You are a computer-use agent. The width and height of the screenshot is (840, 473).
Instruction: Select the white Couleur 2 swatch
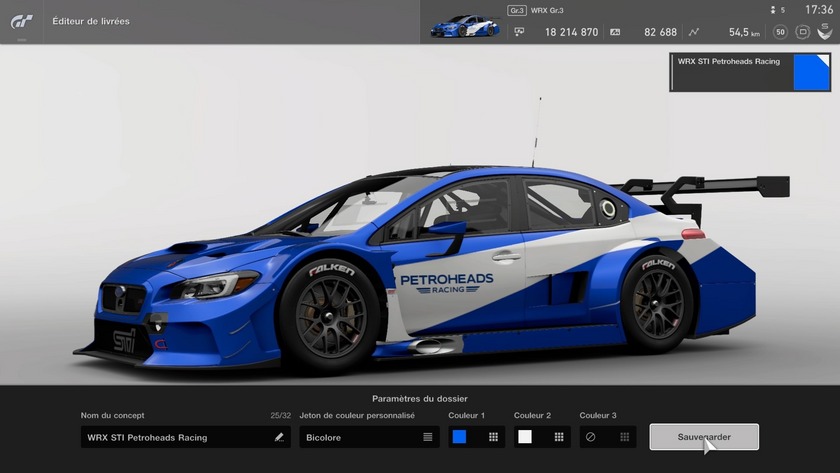[x=525, y=437]
